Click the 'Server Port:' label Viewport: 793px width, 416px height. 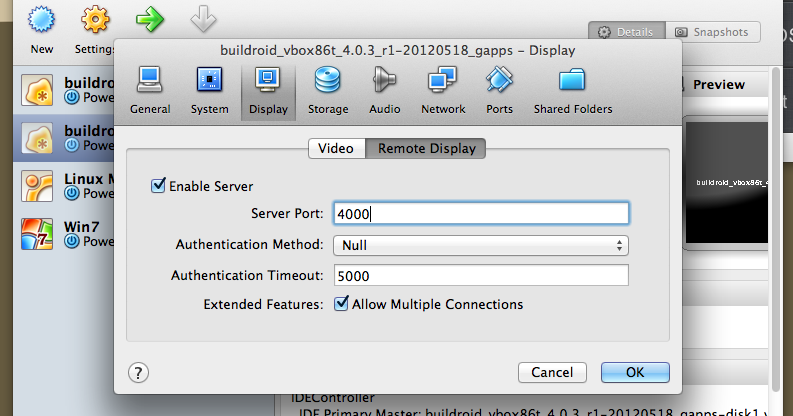287,214
